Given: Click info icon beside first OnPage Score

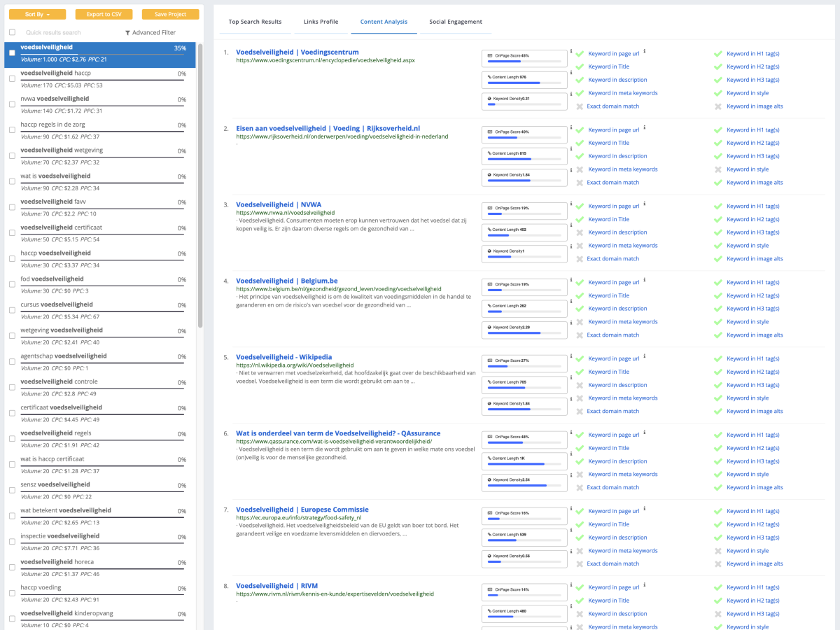Looking at the screenshot, I should tap(571, 52).
